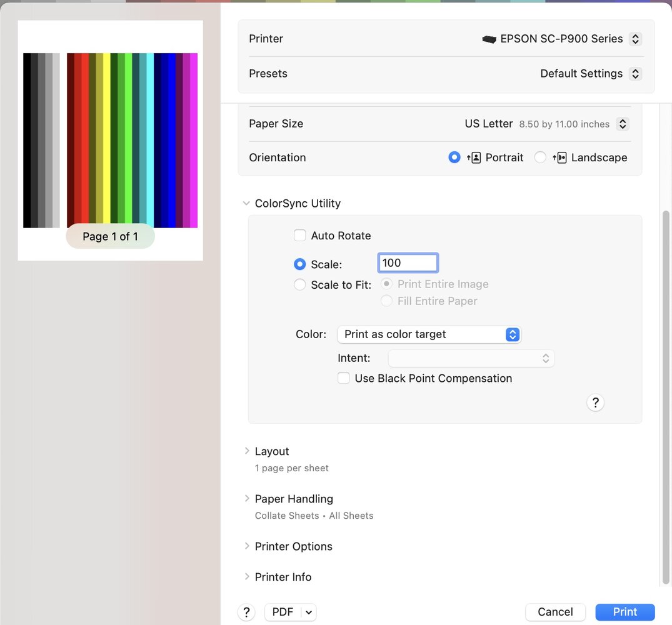Click the ColorSync help question mark
The height and width of the screenshot is (625, 672).
click(595, 402)
